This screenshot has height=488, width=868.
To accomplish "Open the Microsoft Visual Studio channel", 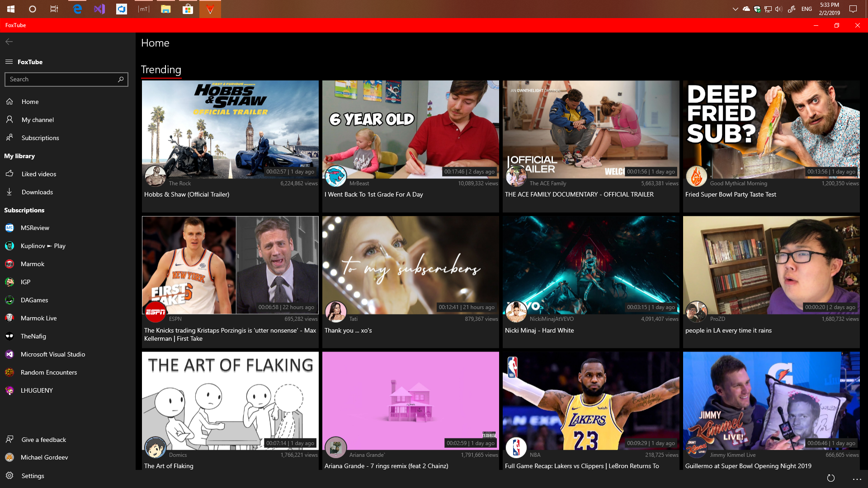I will (52, 354).
